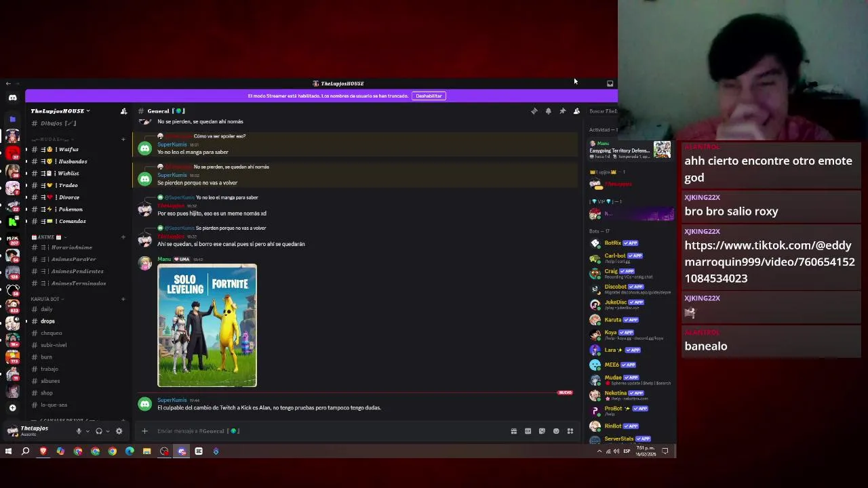Image resolution: width=868 pixels, height=488 pixels.
Task: Open the Solo Leveling Fortnite image
Action: pos(207,325)
